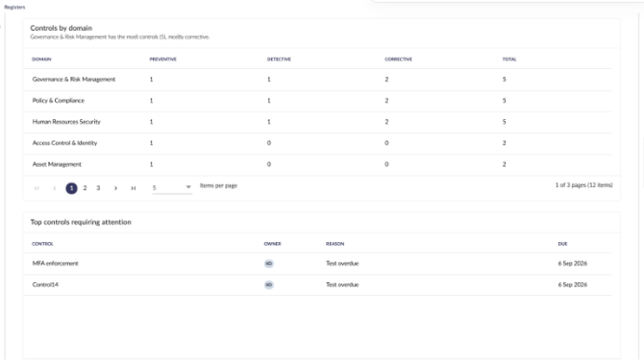This screenshot has height=363, width=644.
Task: Open MFA enforcement control
Action: pyautogui.click(x=55, y=263)
